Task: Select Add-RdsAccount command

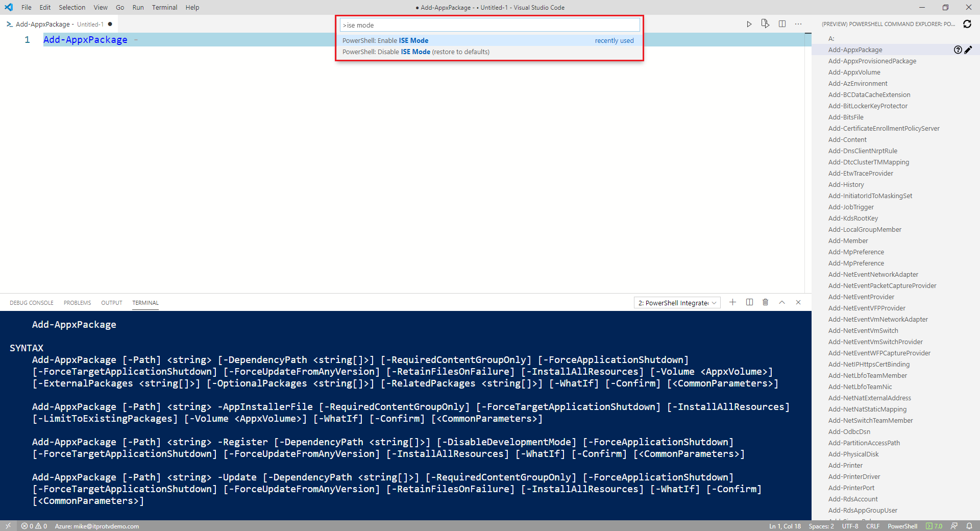Action: click(853, 499)
